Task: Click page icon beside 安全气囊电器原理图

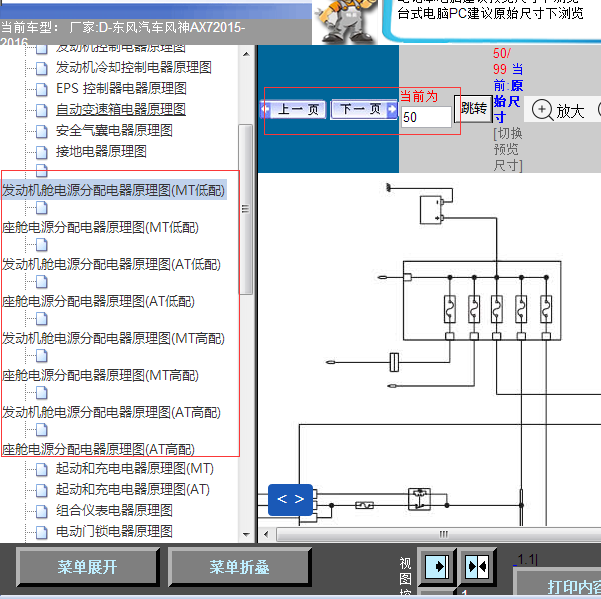Action: (x=42, y=131)
